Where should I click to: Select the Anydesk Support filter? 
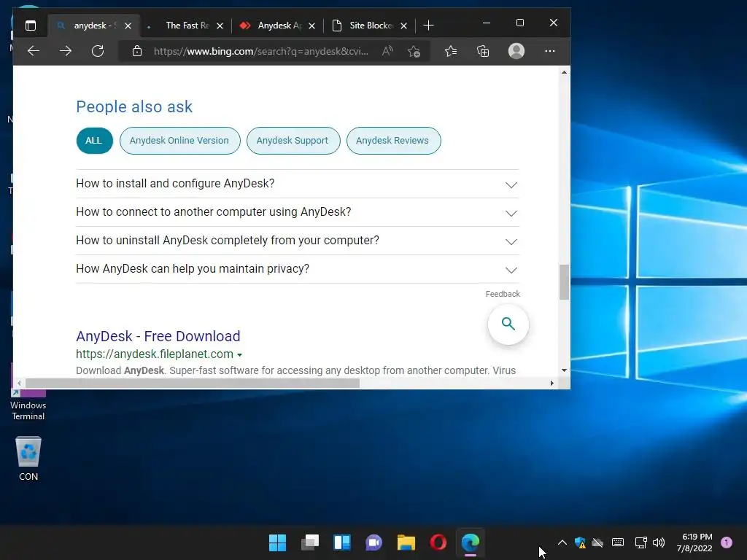click(293, 141)
